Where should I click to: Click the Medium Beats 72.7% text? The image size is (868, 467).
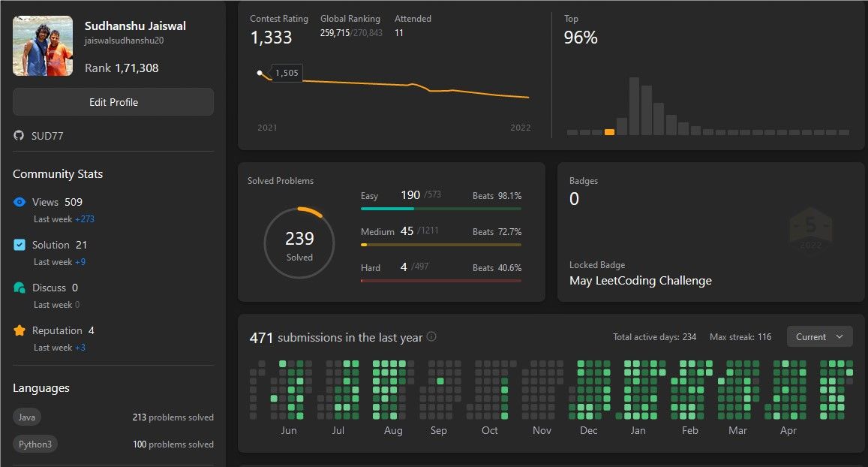497,231
